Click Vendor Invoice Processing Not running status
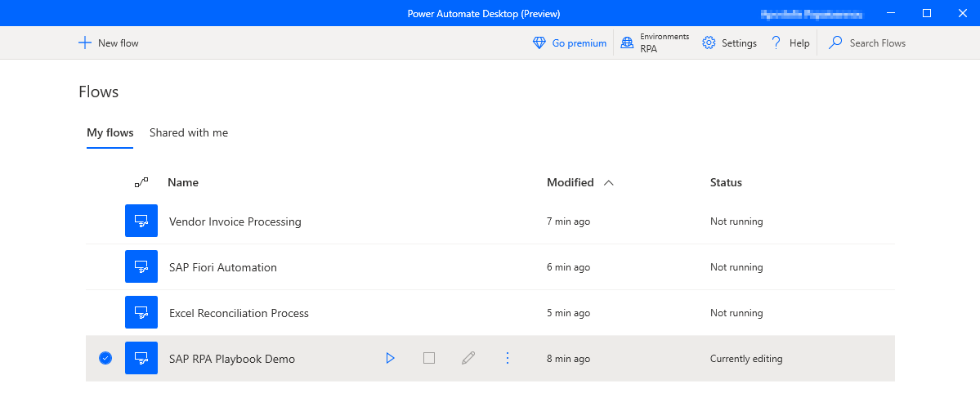The image size is (980, 407). point(736,221)
